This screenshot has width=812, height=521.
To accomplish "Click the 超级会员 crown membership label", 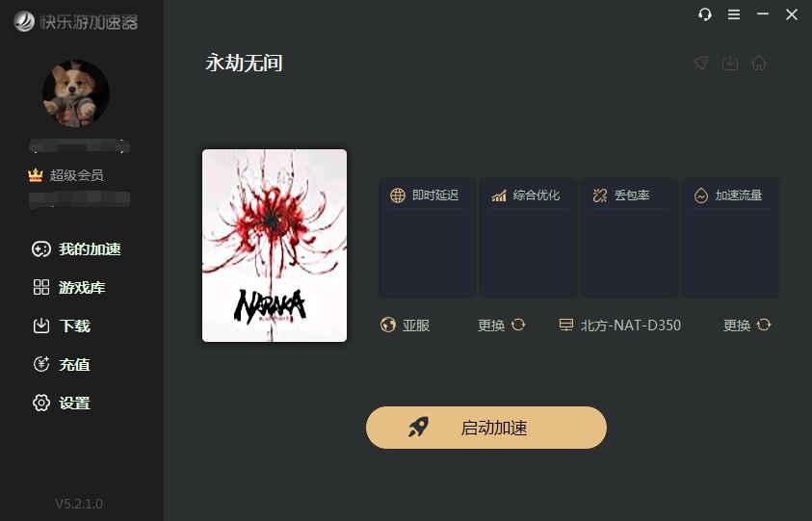I will 65,175.
